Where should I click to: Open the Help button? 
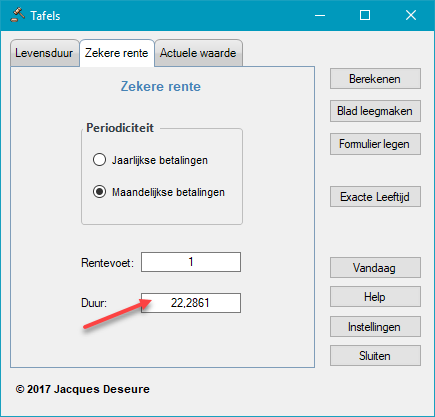375,297
